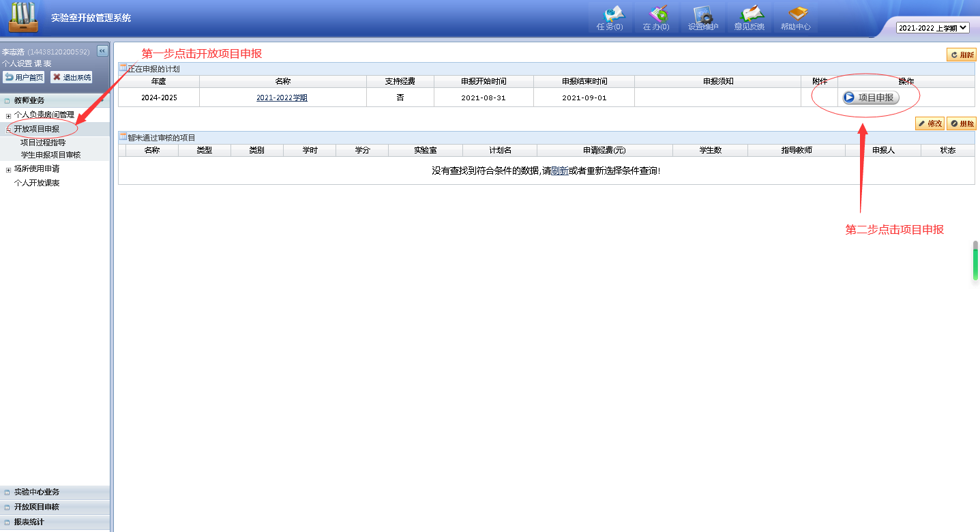This screenshot has width=980, height=532.
Task: Click the 用户首页 home button
Action: (x=24, y=77)
